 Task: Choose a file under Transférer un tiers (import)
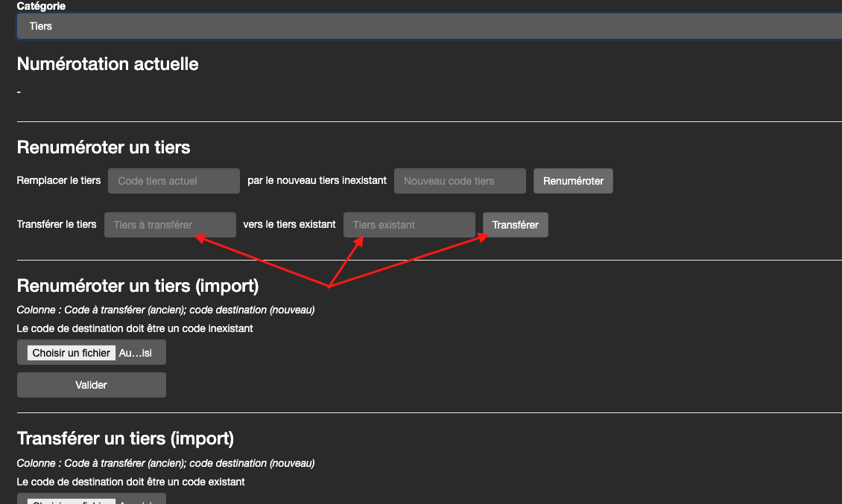point(72,500)
